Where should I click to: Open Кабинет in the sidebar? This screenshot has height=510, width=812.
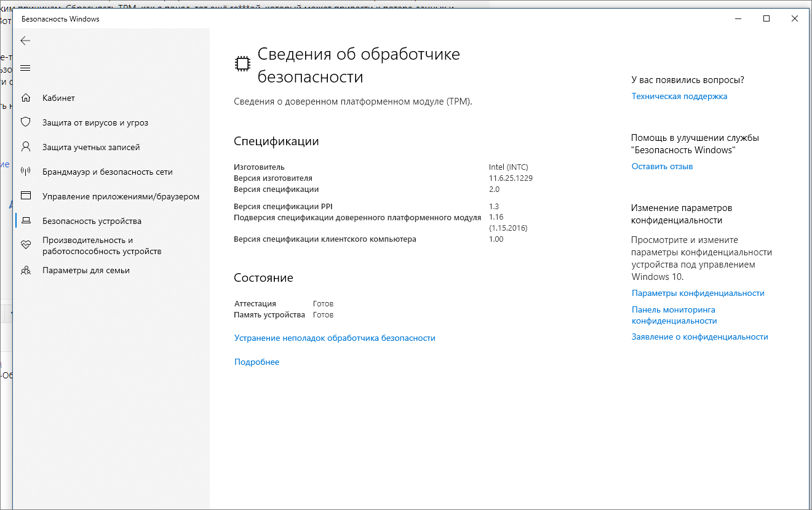[x=58, y=98]
